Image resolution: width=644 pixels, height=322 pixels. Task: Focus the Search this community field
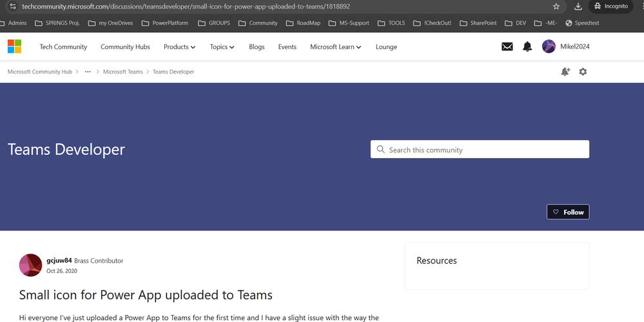[480, 149]
